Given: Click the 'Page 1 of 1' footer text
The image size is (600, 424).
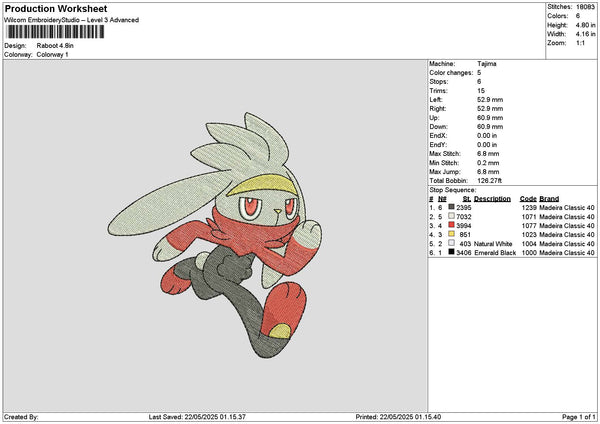Looking at the screenshot, I should pos(579,417).
